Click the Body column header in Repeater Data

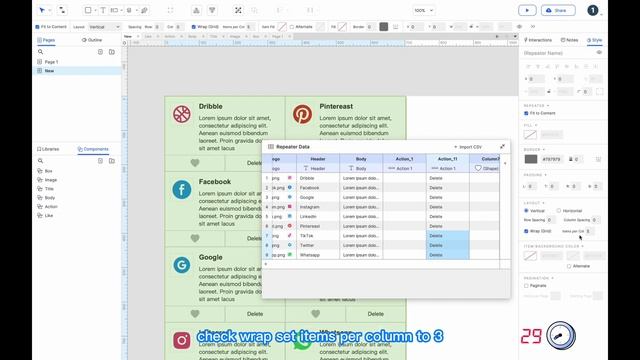[x=361, y=159]
